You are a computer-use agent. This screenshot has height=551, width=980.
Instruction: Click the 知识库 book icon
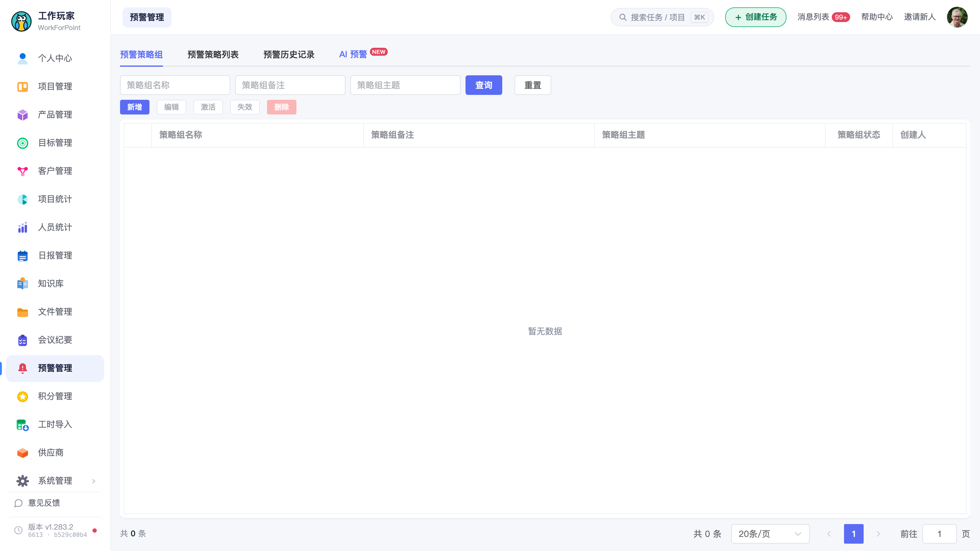click(22, 283)
